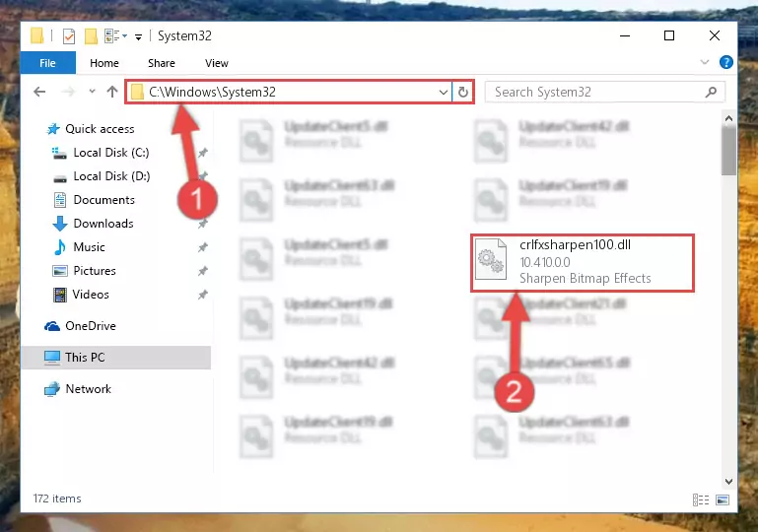This screenshot has height=532, width=758.
Task: Expand the ribbon with the chevron
Action: pyautogui.click(x=705, y=62)
